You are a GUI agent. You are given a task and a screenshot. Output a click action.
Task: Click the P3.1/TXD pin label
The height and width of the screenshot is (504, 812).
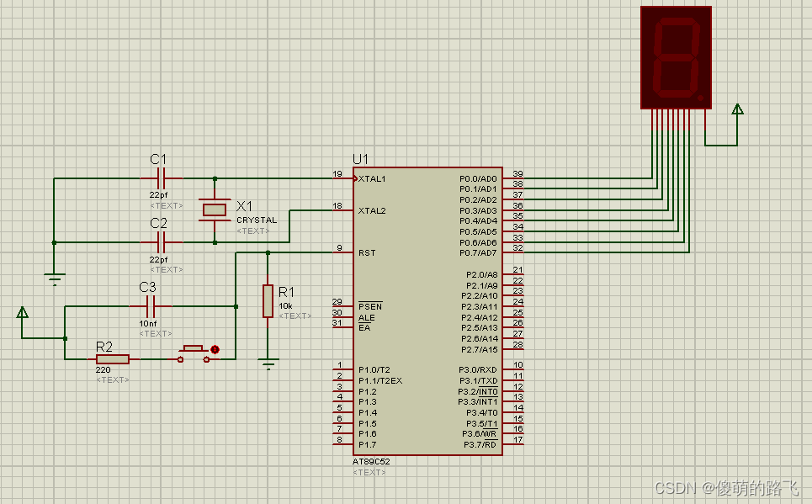click(x=477, y=380)
